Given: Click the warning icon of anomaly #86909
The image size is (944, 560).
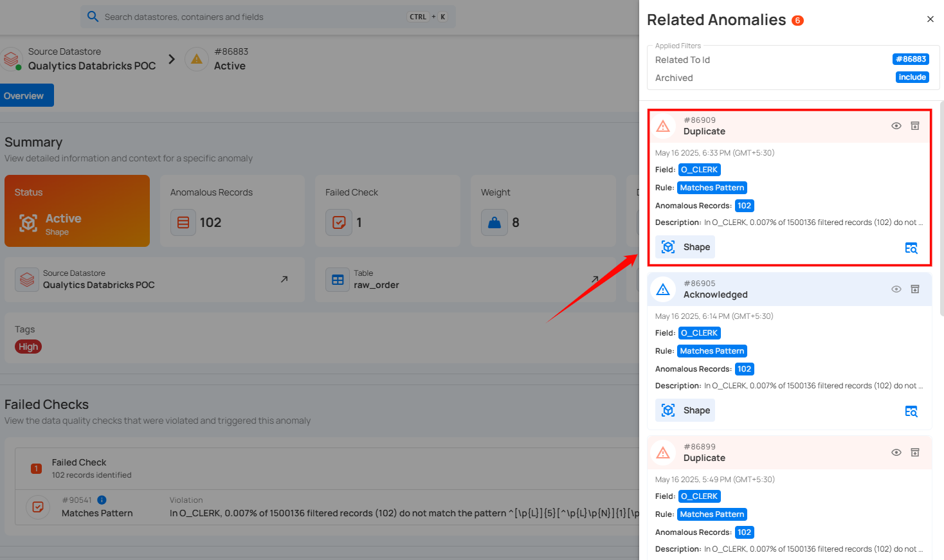Looking at the screenshot, I should pos(663,126).
